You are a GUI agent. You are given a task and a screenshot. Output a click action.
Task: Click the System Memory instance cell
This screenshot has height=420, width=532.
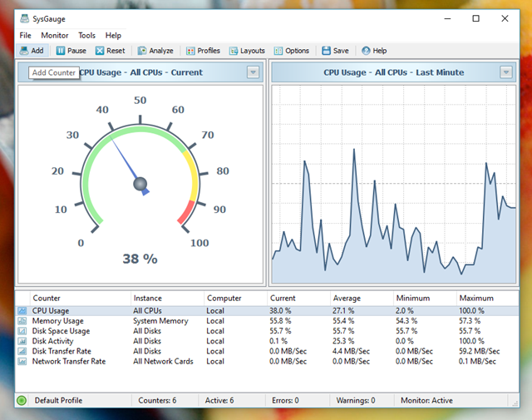(160, 321)
